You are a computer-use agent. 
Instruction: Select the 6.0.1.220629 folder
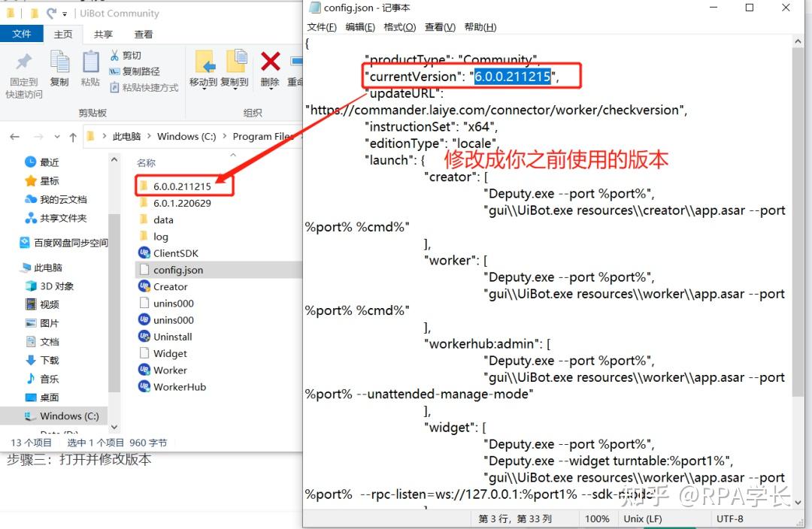coord(176,203)
